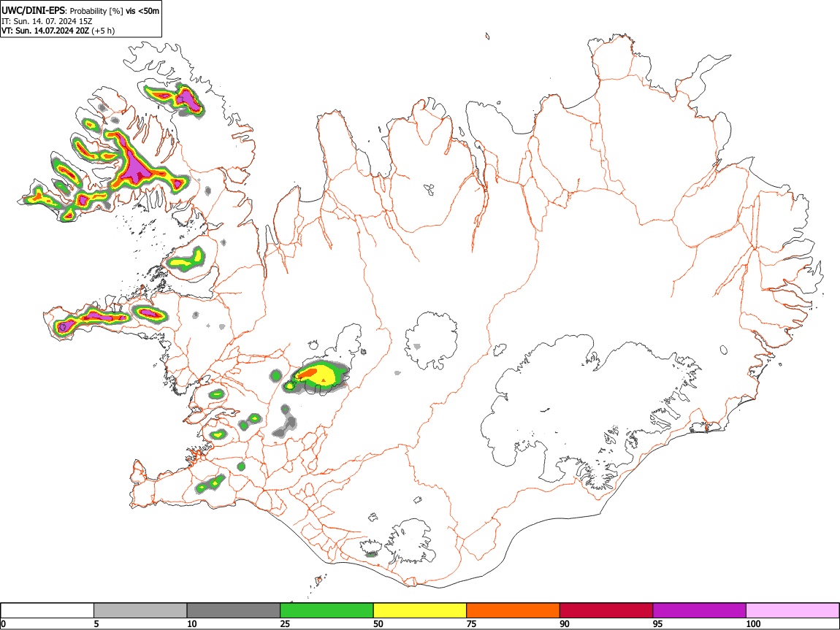Click the legend value '95'
The image size is (840, 630).
point(658,623)
